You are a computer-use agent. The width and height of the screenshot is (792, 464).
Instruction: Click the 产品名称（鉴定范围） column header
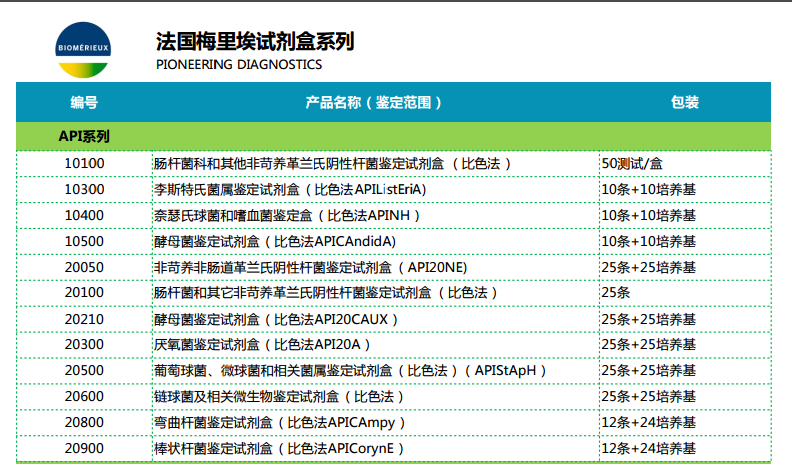[374, 102]
